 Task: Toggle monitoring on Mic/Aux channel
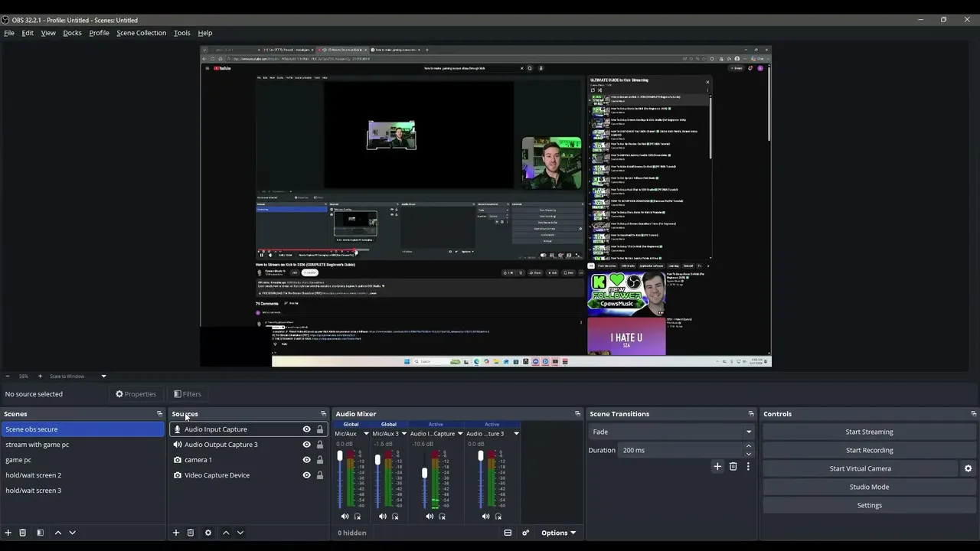[357, 517]
